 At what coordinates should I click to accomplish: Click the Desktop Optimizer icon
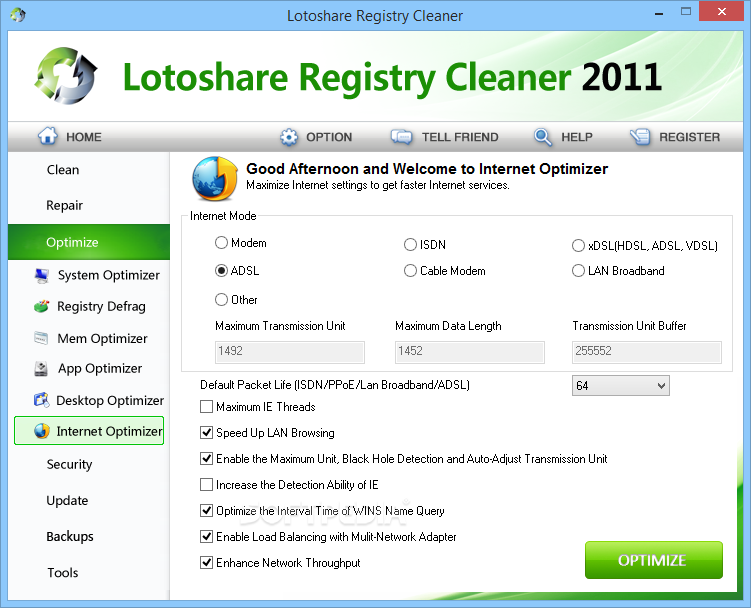click(42, 400)
